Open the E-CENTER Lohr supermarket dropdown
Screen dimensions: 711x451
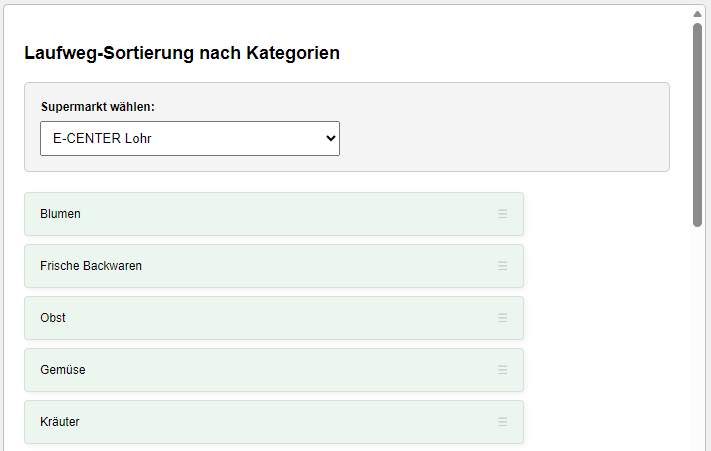(x=190, y=138)
